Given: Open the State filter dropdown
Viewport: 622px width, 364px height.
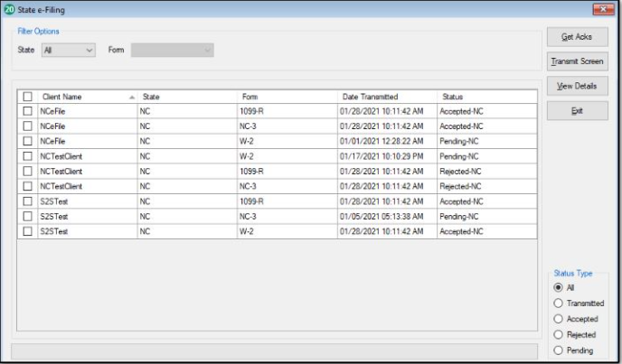Looking at the screenshot, I should point(68,51).
